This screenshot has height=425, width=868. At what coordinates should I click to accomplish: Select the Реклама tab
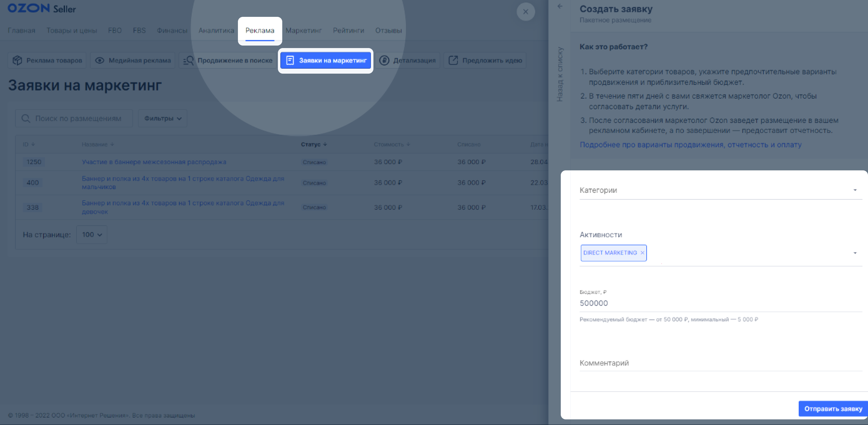[x=260, y=31]
